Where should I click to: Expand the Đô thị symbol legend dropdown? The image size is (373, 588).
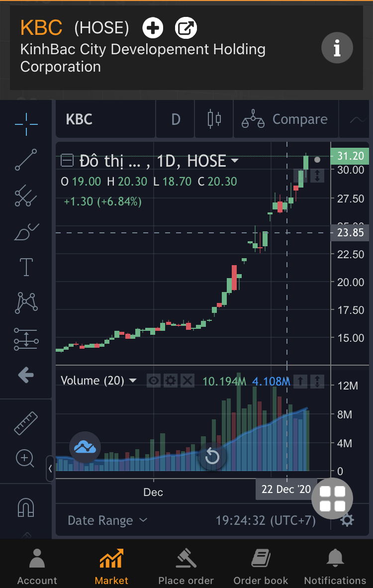point(235,161)
